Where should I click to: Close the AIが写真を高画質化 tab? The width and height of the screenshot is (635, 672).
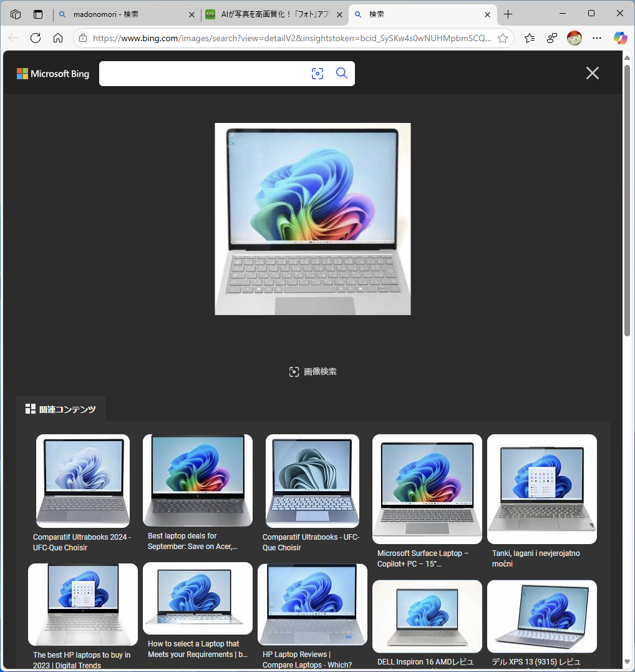tap(339, 14)
